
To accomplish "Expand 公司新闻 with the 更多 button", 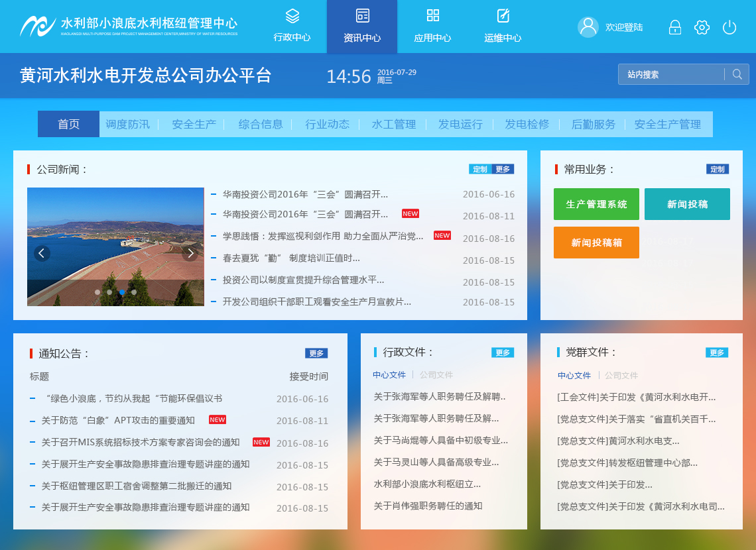I will [x=503, y=169].
